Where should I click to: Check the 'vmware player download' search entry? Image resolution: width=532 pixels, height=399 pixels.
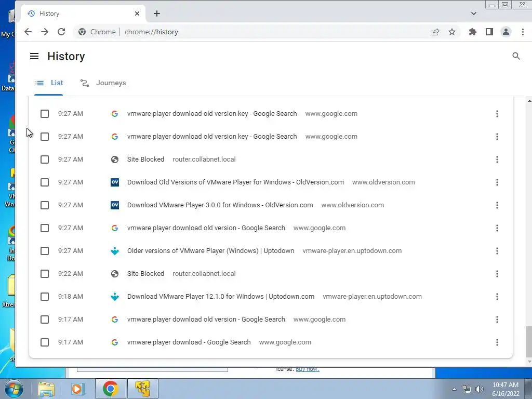coord(45,342)
